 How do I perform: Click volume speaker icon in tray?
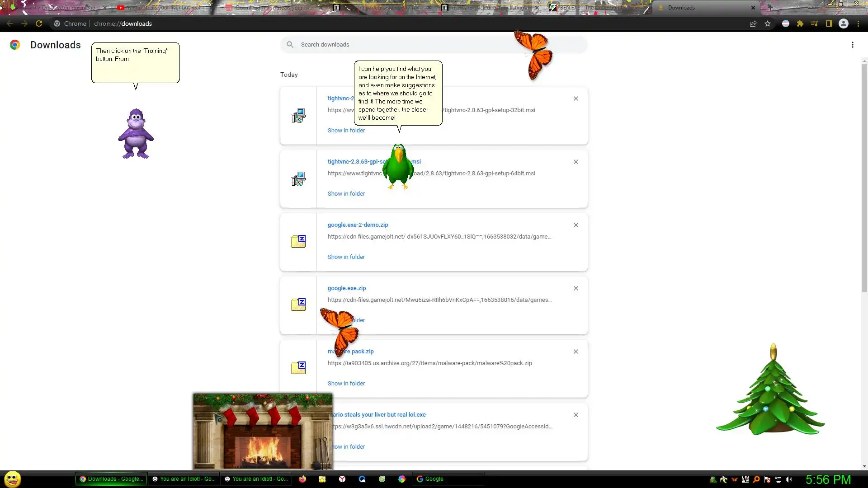pos(789,479)
